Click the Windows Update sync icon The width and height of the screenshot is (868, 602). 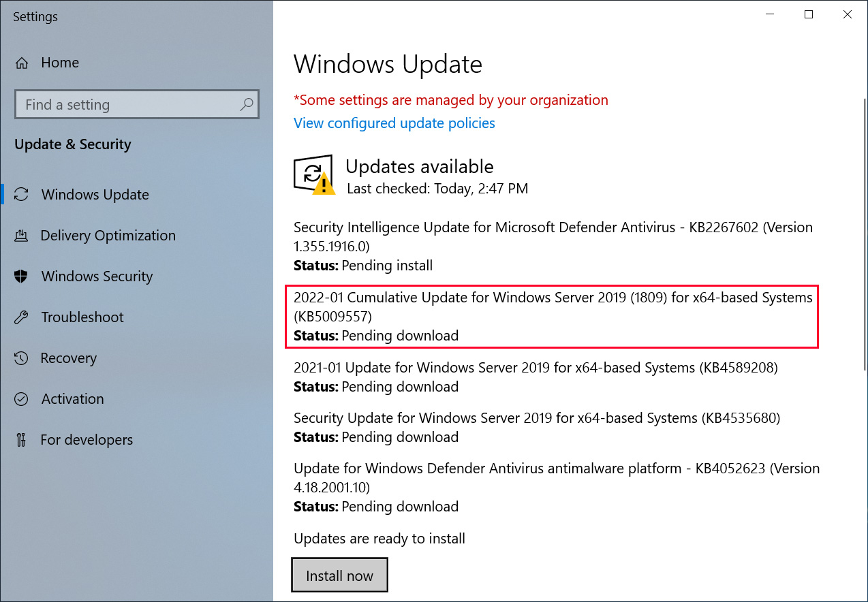coord(22,194)
